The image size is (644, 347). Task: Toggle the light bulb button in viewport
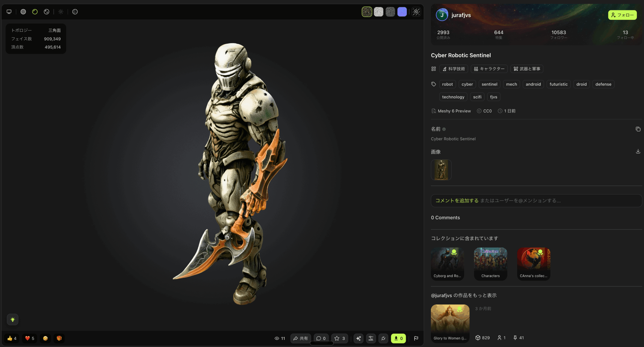pos(13,320)
